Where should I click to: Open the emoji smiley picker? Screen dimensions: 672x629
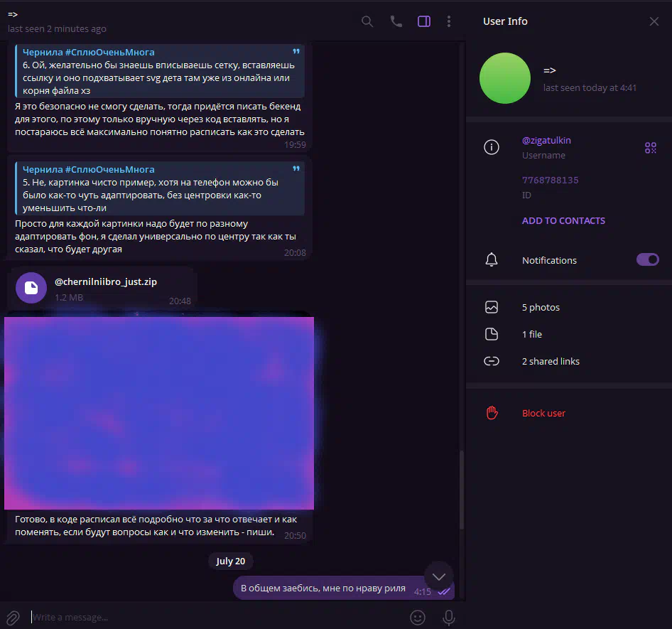[418, 618]
